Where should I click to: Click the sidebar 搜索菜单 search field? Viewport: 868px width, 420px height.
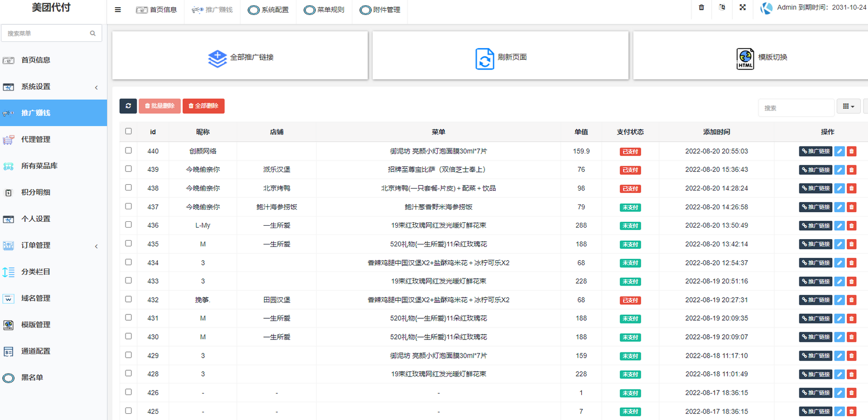pos(52,33)
